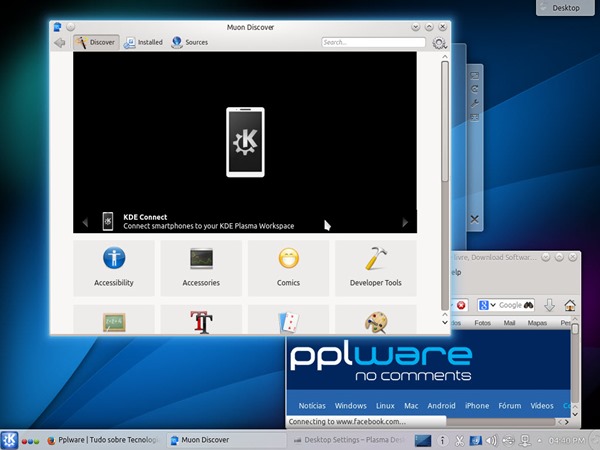Click the Pplware logo in Firefox
Image resolution: width=600 pixels, height=450 pixels.
pyautogui.click(x=381, y=362)
